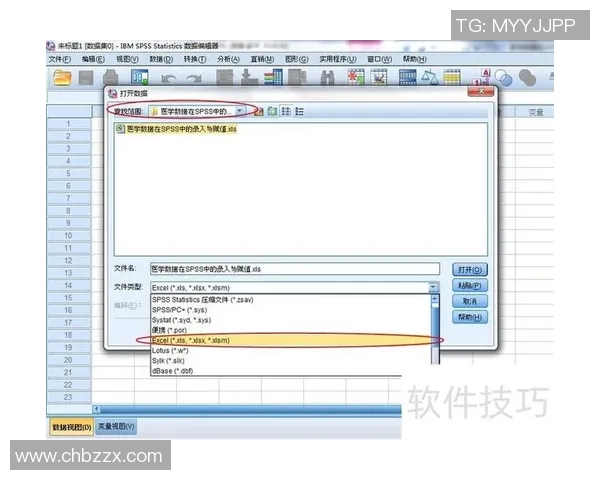Switch to 变量视图(V) tab
Screen dimensions: 600x480
point(116,426)
